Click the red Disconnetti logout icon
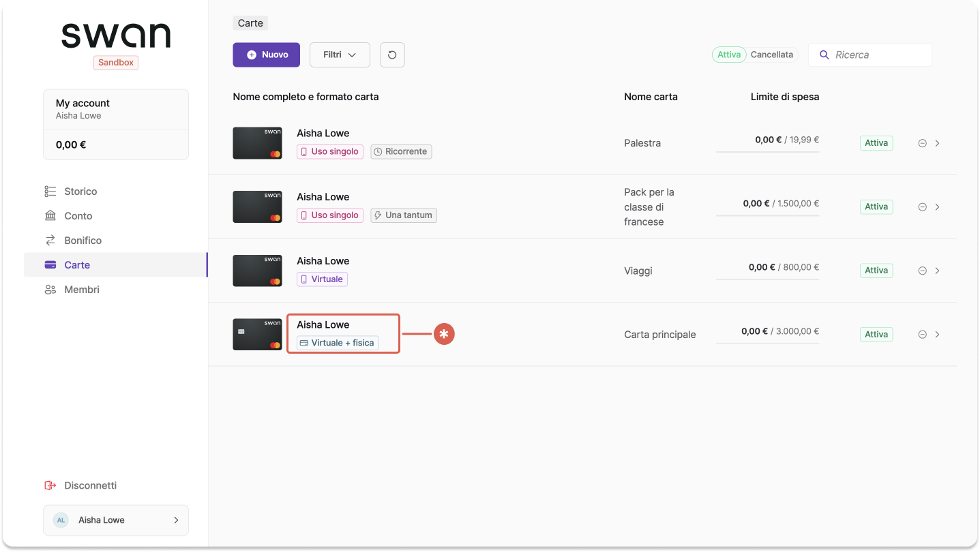Viewport: 980px width, 552px height. point(50,485)
